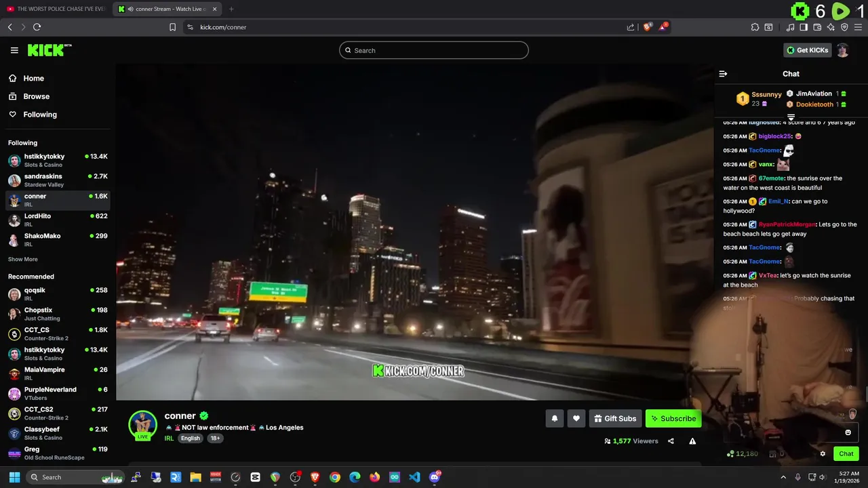Open the user avatar menu in the header
This screenshot has height=488, width=868.
(x=843, y=50)
